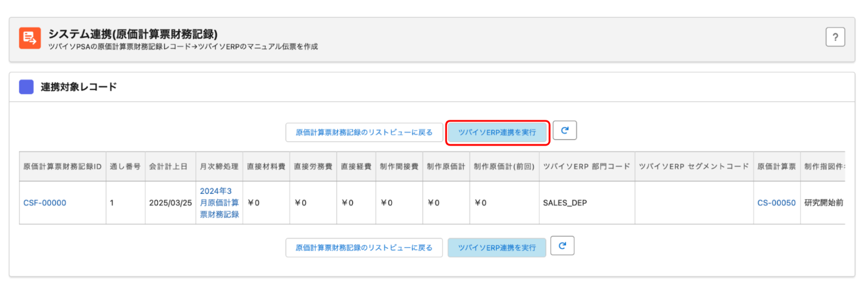Image resolution: width=868 pixels, height=298 pixels.
Task: Open cost sheet link CS-00050
Action: pos(776,203)
